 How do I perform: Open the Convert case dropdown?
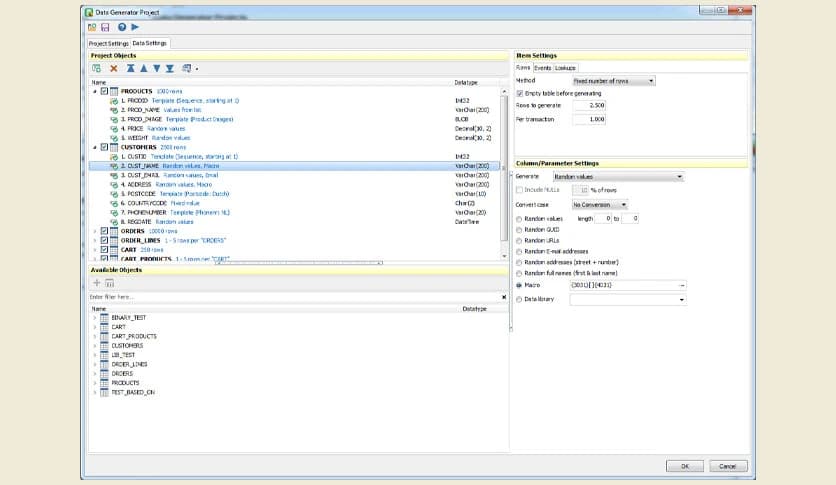click(x=600, y=205)
